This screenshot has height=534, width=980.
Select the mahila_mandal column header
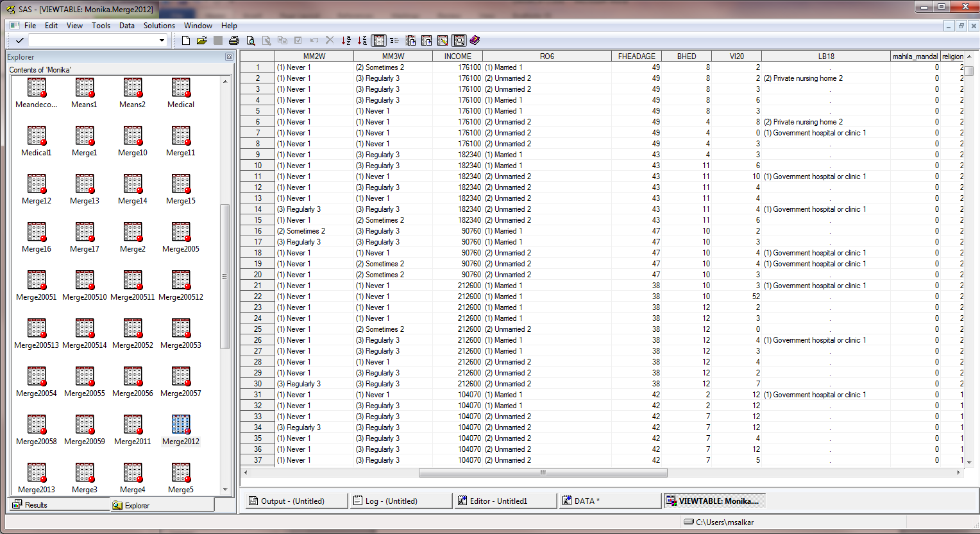(x=915, y=56)
